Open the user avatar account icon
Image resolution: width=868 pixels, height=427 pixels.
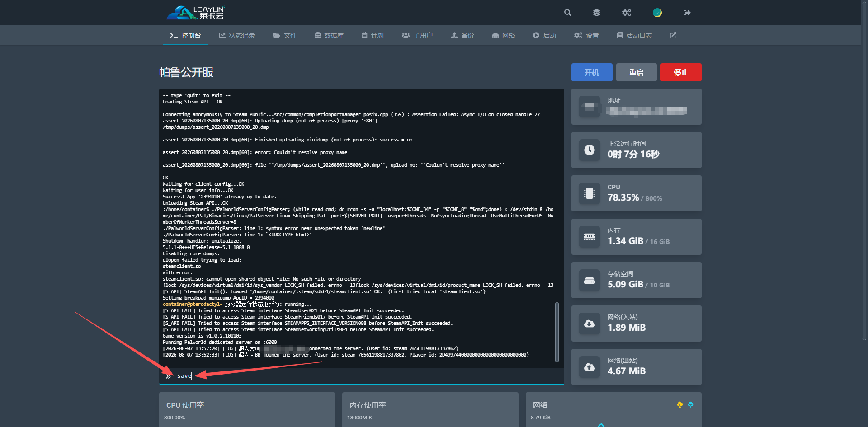[x=657, y=13]
